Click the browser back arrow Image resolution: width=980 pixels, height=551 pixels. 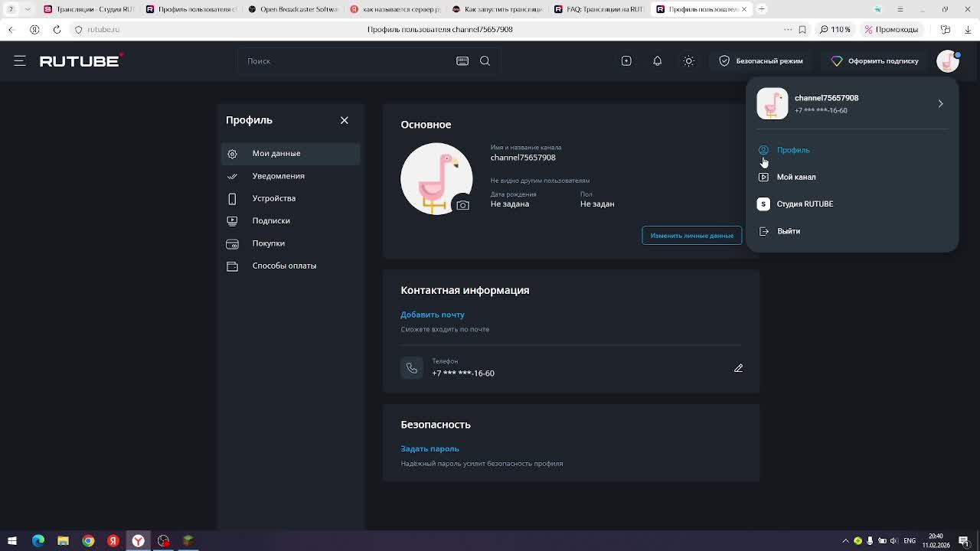click(11, 29)
